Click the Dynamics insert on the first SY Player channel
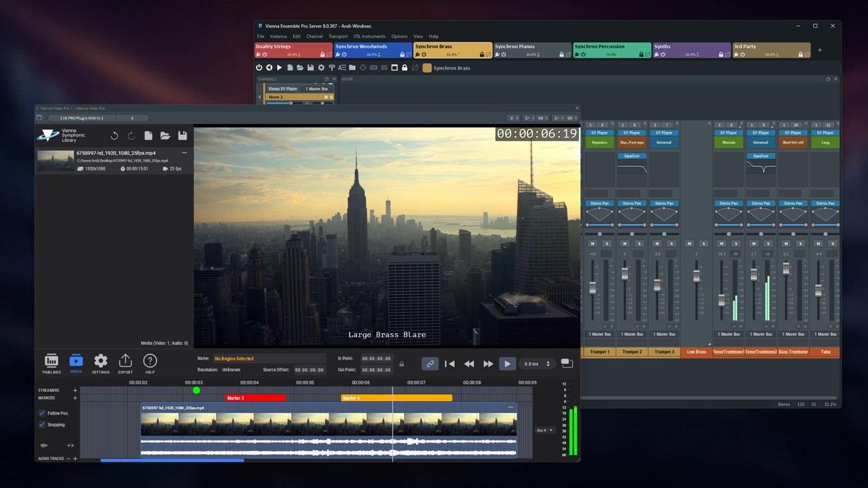 [x=598, y=142]
